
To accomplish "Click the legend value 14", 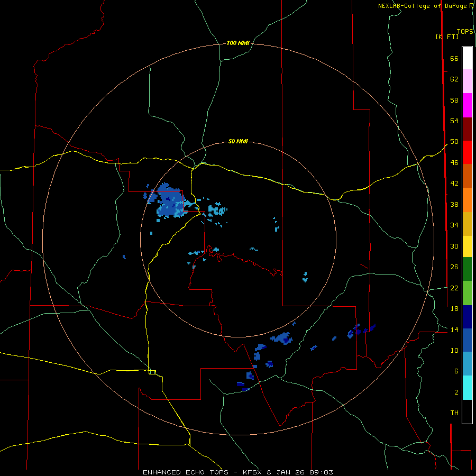I will 454,329.
